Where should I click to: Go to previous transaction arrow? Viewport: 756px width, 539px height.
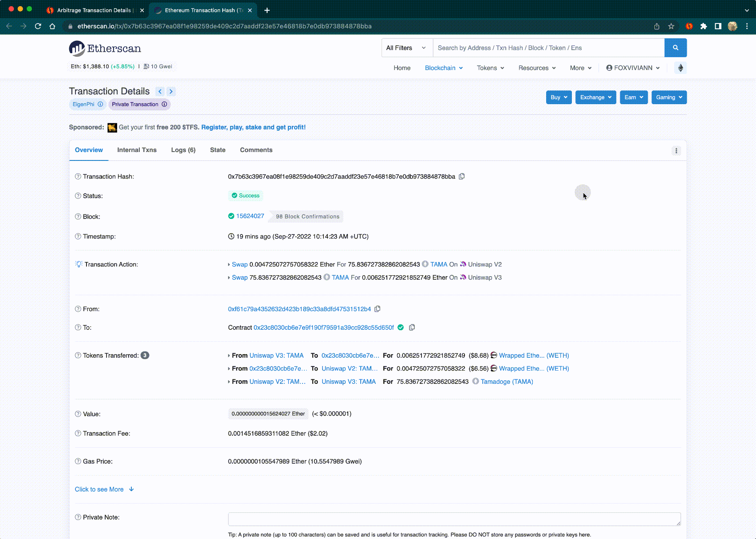tap(160, 91)
